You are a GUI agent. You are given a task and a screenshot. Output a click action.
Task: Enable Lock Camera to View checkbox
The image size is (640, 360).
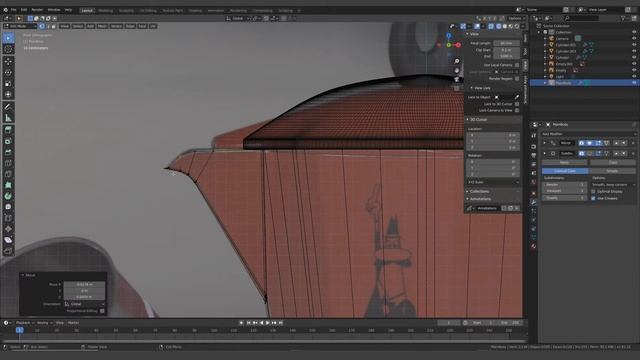(517, 110)
